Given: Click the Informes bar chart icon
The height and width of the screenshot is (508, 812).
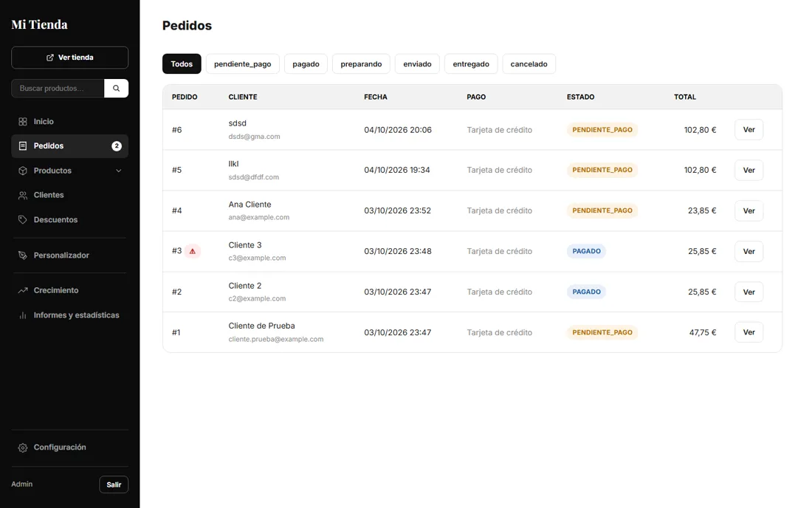Looking at the screenshot, I should (23, 315).
